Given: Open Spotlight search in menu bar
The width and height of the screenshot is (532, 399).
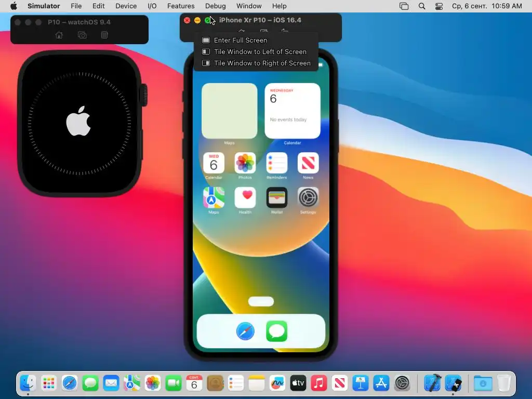Looking at the screenshot, I should click(422, 6).
